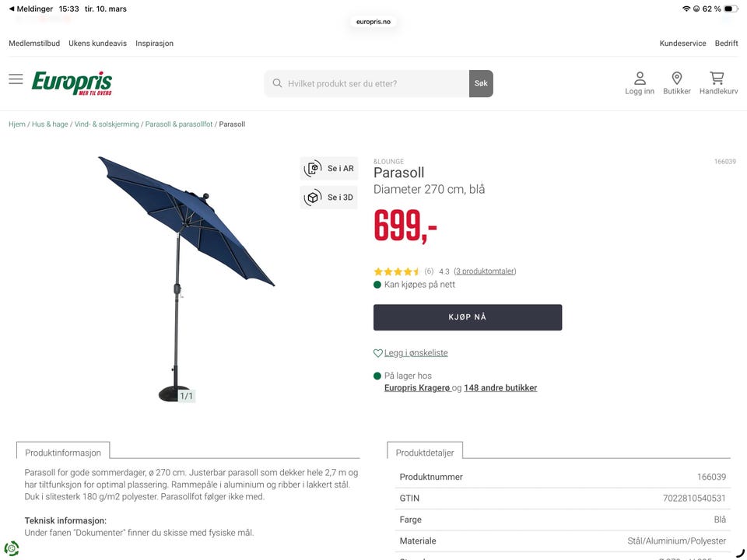Click the green cookie settings icon

12,548
